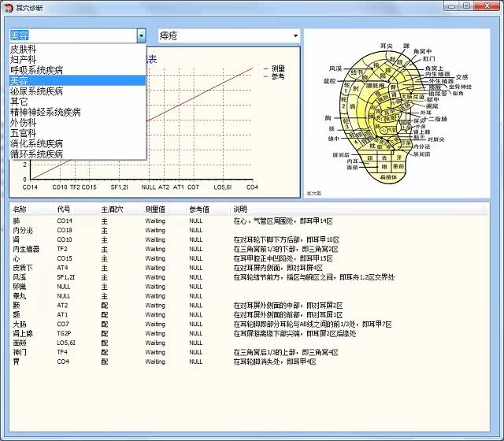Click the app icon in the title bar

tap(9, 6)
